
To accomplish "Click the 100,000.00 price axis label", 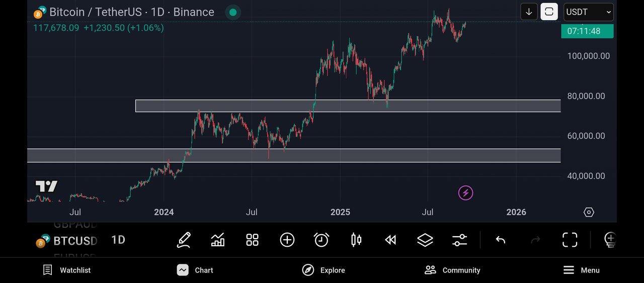I will 588,56.
